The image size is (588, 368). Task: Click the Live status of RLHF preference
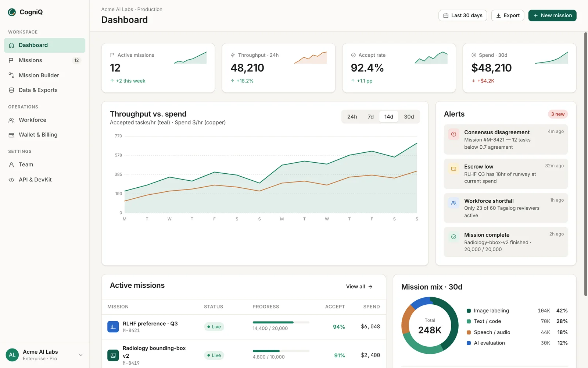[214, 327]
